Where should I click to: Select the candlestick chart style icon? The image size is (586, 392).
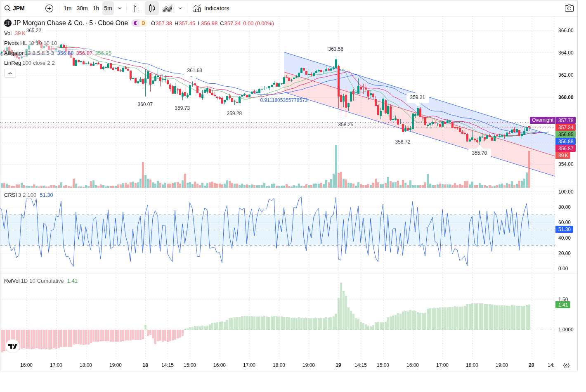click(x=152, y=8)
